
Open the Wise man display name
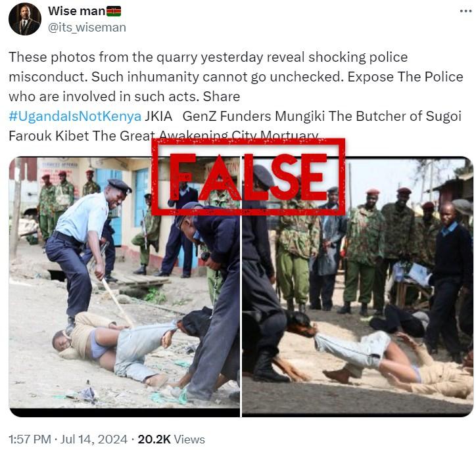click(x=76, y=11)
